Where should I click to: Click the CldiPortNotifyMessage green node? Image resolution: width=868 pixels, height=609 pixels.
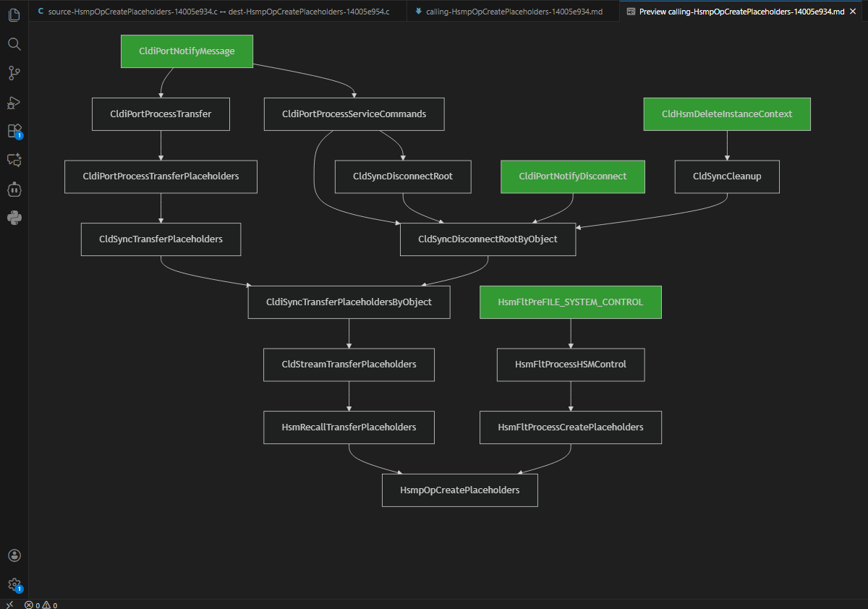187,51
